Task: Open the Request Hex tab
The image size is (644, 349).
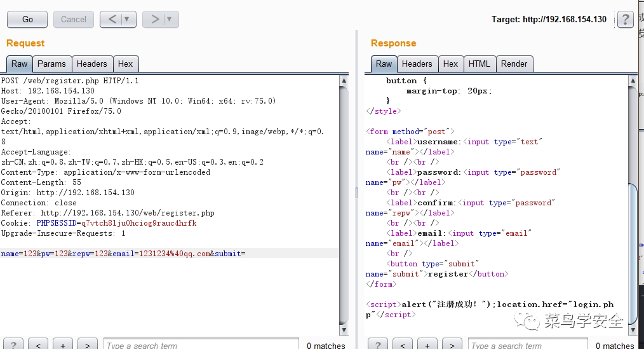Action: point(125,64)
